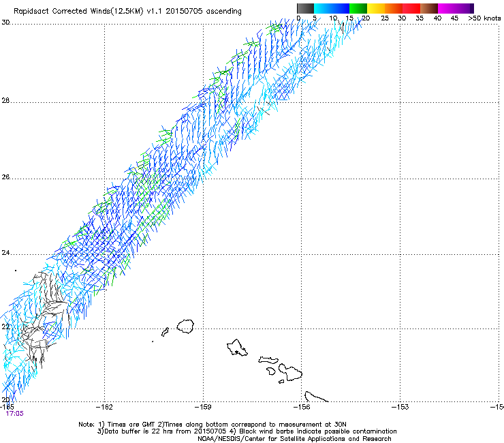Click the longitude label '-162'
This screenshot has height=443, width=504.
click(x=104, y=407)
